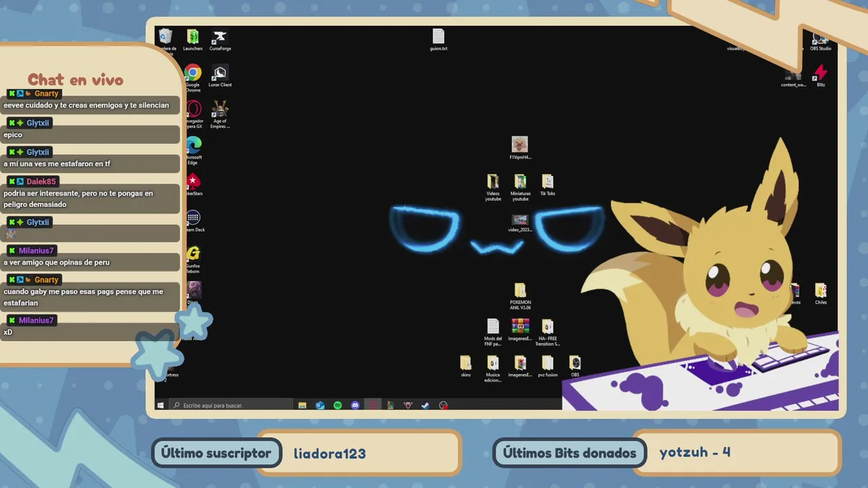868x488 pixels.
Task: Select the Tik Toks folder
Action: click(547, 184)
